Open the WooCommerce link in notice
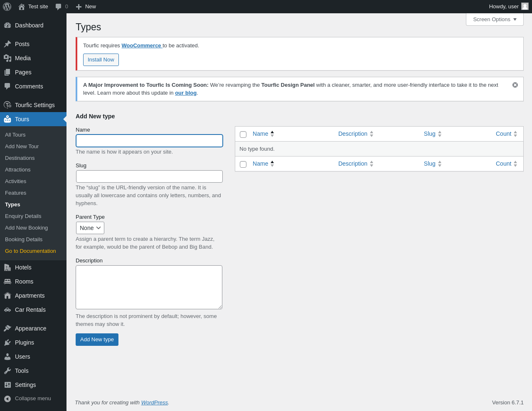The height and width of the screenshot is (411, 532). [141, 46]
